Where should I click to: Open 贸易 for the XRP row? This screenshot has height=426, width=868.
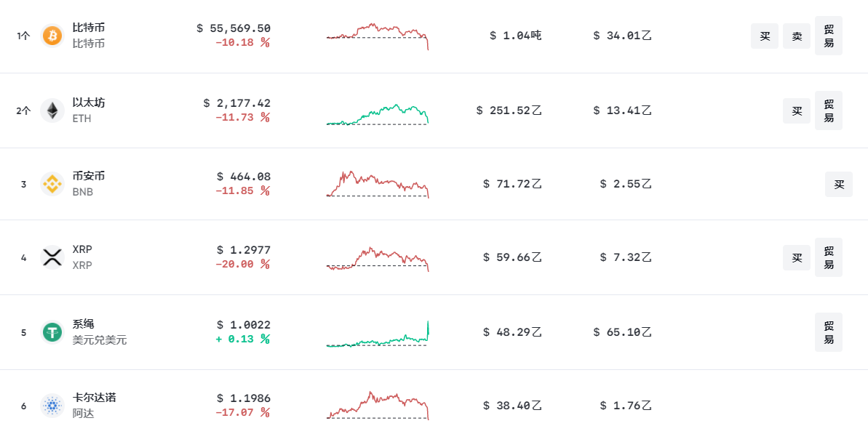pos(828,257)
